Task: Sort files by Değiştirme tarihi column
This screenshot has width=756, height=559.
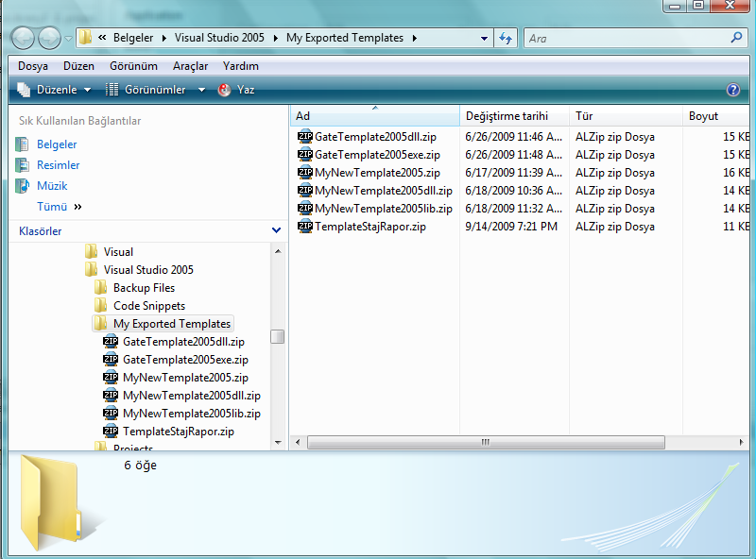Action: point(507,116)
